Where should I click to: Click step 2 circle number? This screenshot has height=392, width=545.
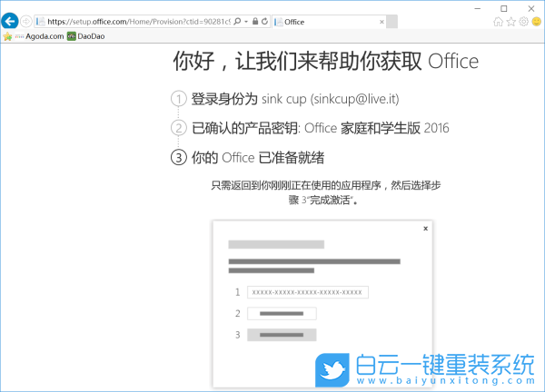click(x=179, y=128)
